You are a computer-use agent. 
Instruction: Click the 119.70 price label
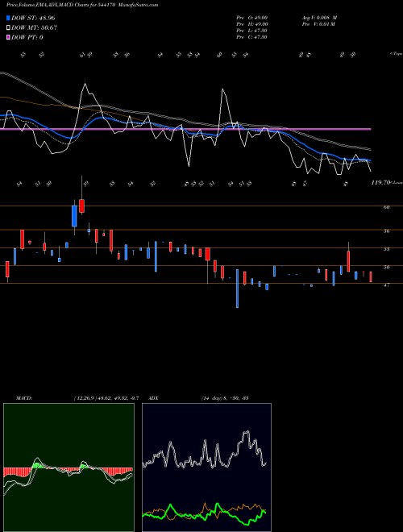pyautogui.click(x=380, y=182)
